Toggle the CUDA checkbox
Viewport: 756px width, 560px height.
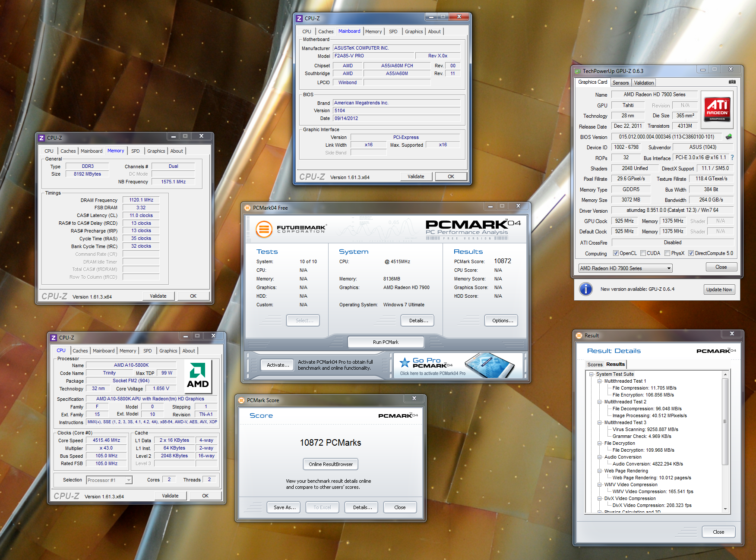(643, 253)
